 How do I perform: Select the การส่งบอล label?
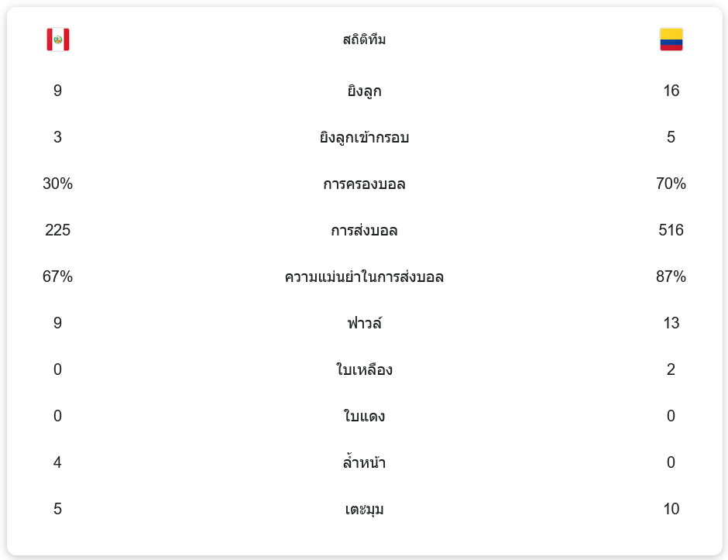point(364,230)
